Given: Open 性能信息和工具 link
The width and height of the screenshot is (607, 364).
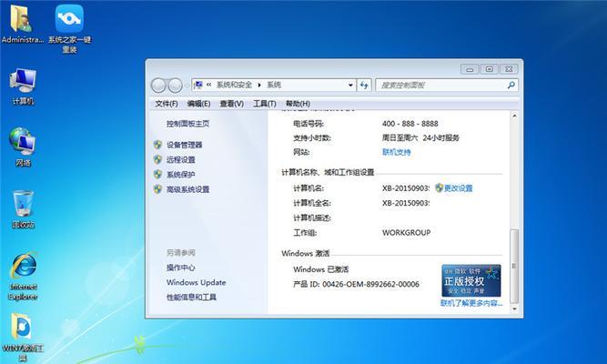Looking at the screenshot, I should coord(191,297).
